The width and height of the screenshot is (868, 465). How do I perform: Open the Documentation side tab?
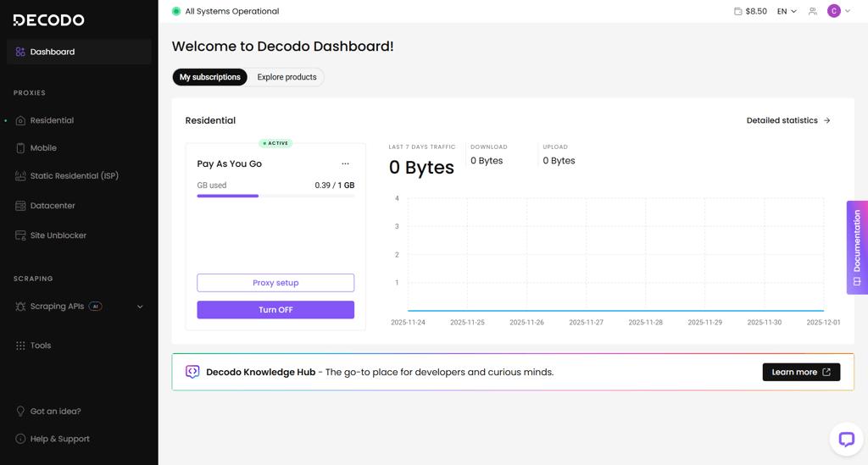click(x=857, y=247)
